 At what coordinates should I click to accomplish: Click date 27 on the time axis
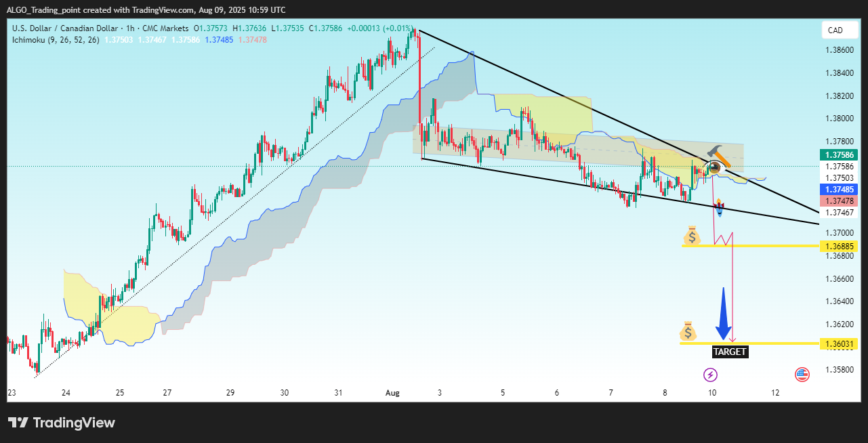click(x=167, y=393)
